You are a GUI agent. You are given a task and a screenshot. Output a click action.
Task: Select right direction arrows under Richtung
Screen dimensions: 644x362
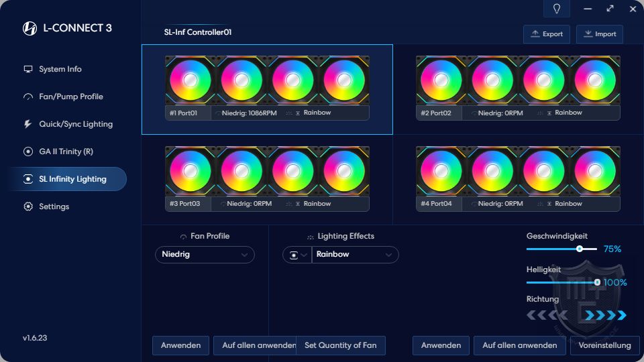coord(606,315)
